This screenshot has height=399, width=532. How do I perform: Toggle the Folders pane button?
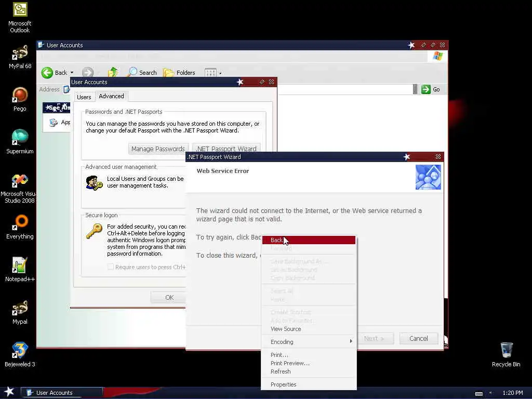point(179,73)
